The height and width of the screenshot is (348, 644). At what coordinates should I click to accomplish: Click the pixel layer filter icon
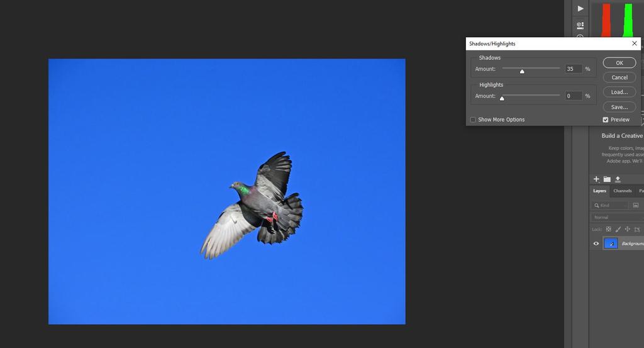coord(636,205)
